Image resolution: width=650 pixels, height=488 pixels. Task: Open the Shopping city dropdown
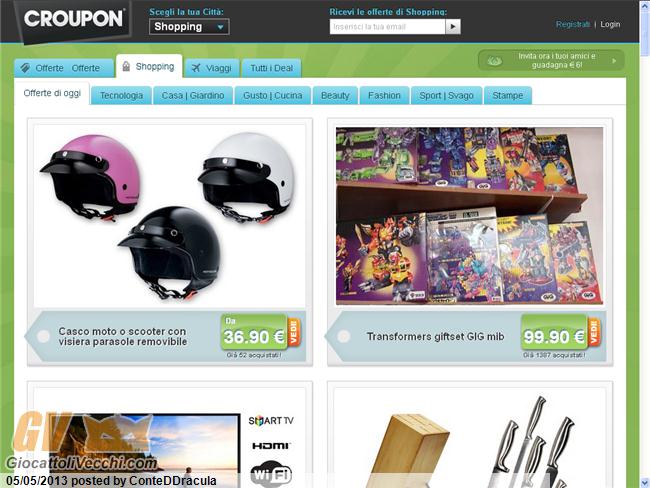click(x=189, y=27)
